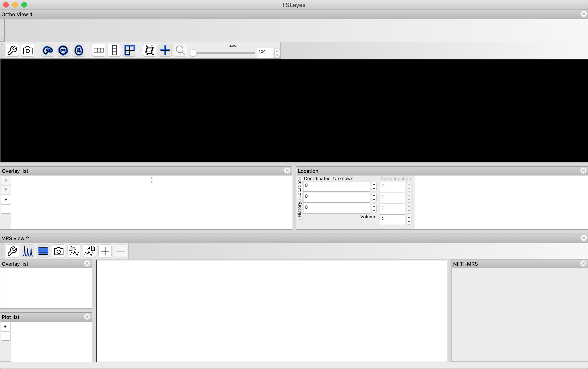Take Ortho View screenshot with camera icon
The width and height of the screenshot is (588, 369).
(28, 51)
